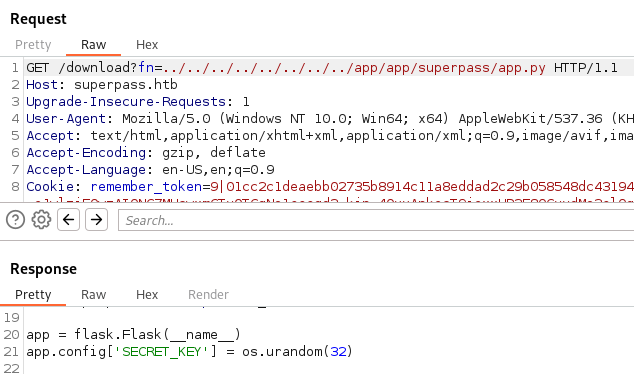The width and height of the screenshot is (634, 374).
Task: Open search settings gear icon
Action: tap(41, 220)
